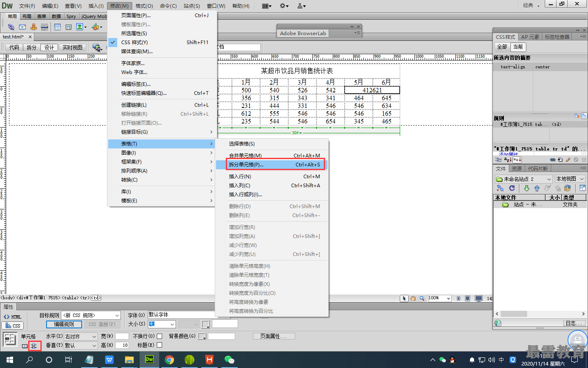Open the 100% zoom level dropdown
The image size is (588, 368).
(x=439, y=298)
